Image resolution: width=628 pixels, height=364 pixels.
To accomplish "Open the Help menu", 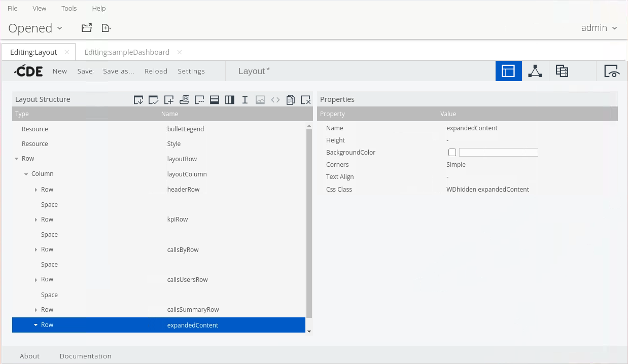I will tap(99, 8).
